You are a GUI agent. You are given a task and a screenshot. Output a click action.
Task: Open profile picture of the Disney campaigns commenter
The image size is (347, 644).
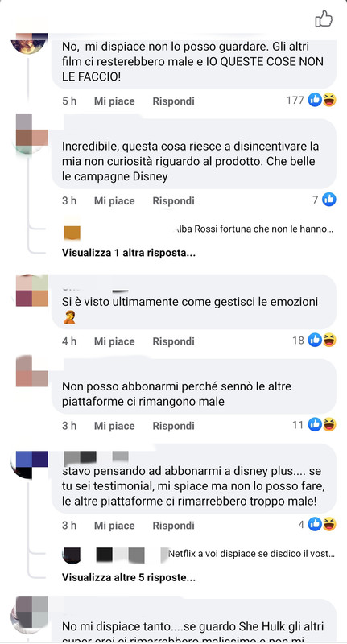31,133
